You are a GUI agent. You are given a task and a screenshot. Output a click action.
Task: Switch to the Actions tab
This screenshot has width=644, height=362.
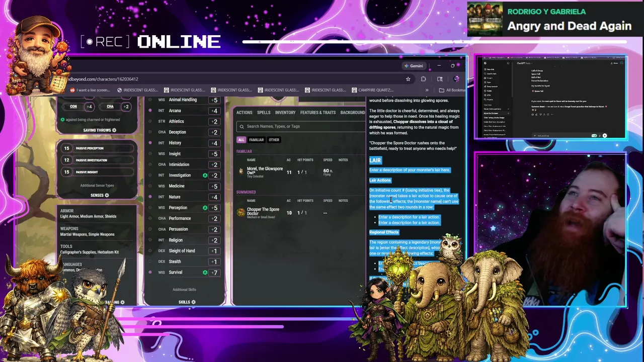point(245,113)
